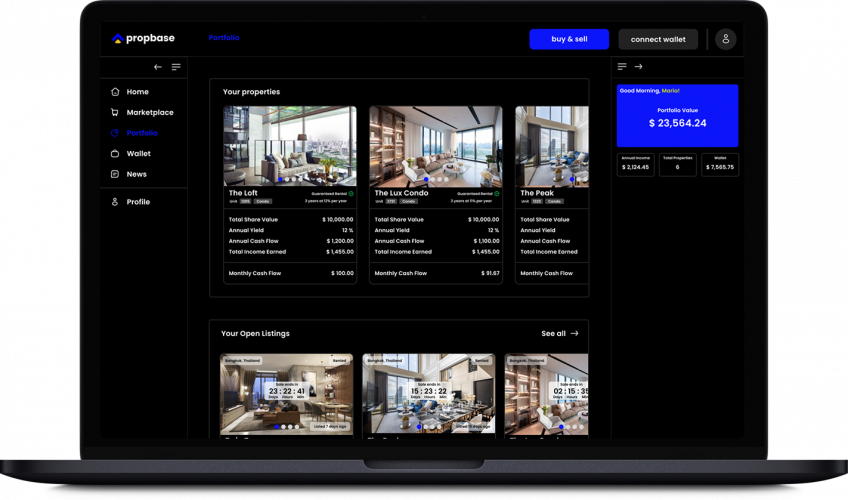Click the Wallet bag icon
Image resolution: width=848 pixels, height=500 pixels.
click(x=115, y=154)
